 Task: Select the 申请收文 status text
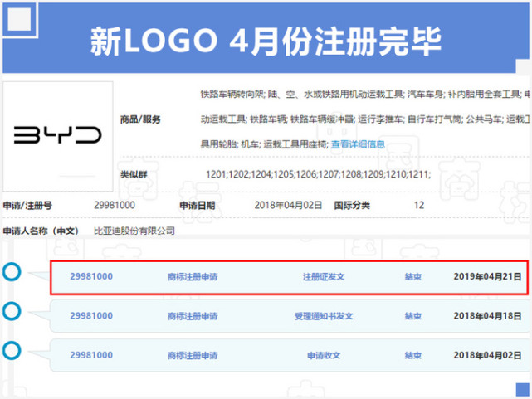point(324,356)
